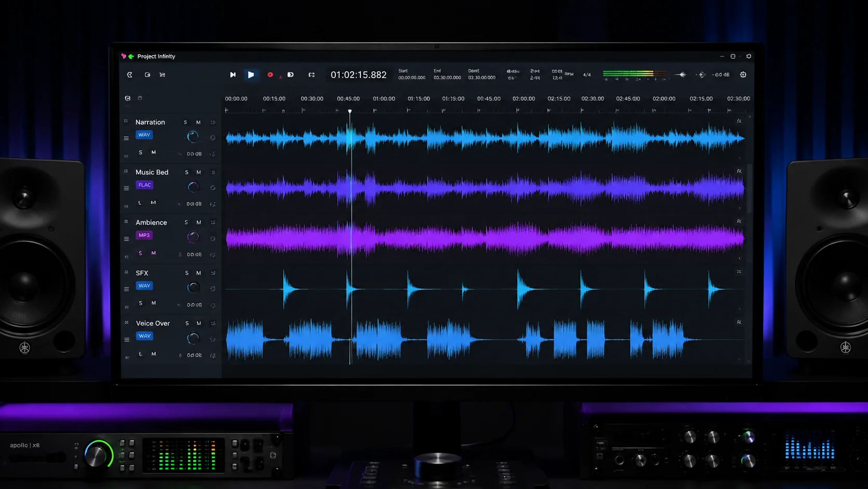Click the punch play icon after Record
The height and width of the screenshot is (489, 868).
(x=291, y=75)
